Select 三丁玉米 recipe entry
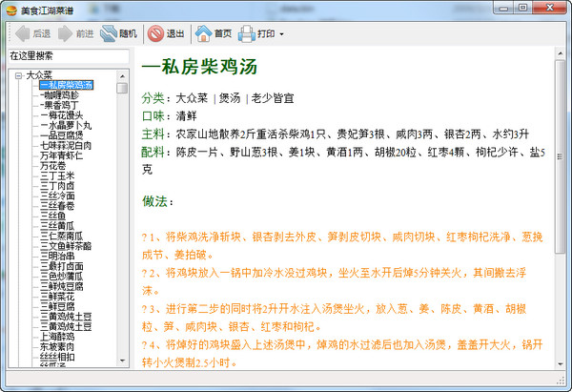Viewport: 572px width, 392px height. [x=57, y=175]
